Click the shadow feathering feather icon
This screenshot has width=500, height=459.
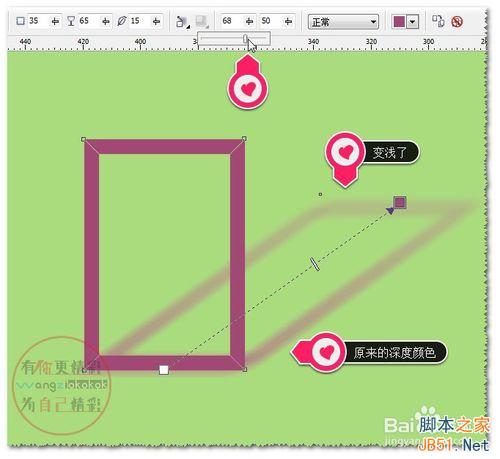(x=122, y=21)
